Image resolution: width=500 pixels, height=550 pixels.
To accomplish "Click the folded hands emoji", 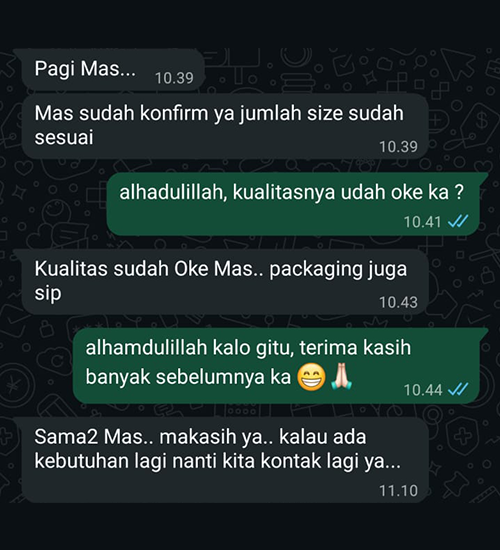I will click(340, 377).
